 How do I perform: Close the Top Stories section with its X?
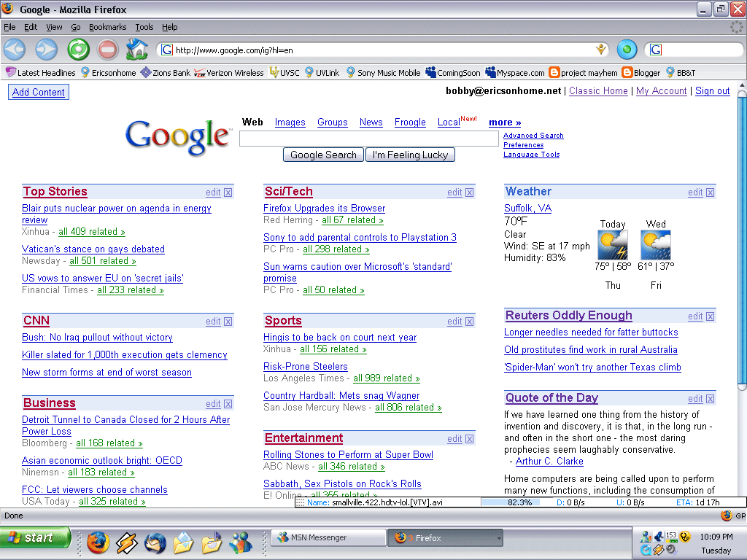click(x=228, y=192)
